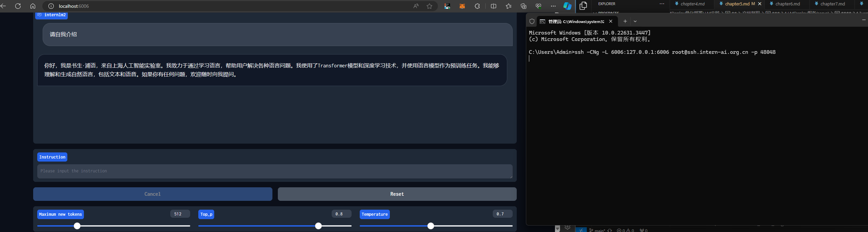868x232 pixels.
Task: Click the Maximum new tokens label
Action: (x=61, y=214)
